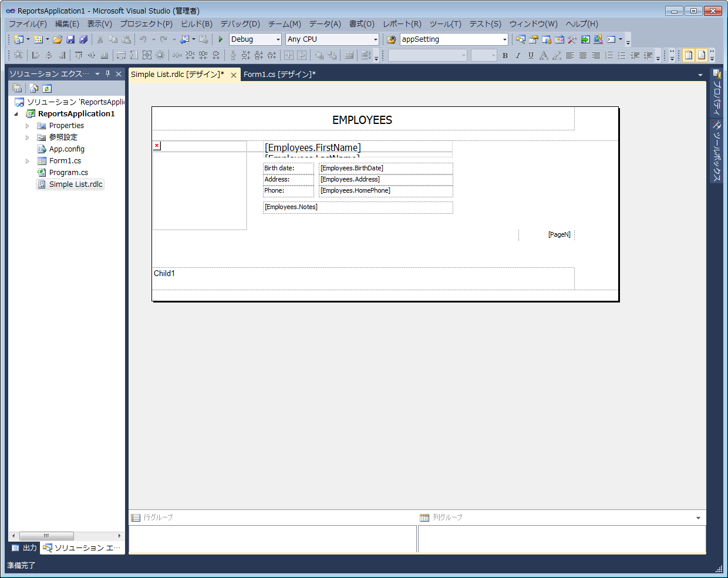Click the Show All Files icon
Image resolution: width=728 pixels, height=578 pixels.
point(34,88)
